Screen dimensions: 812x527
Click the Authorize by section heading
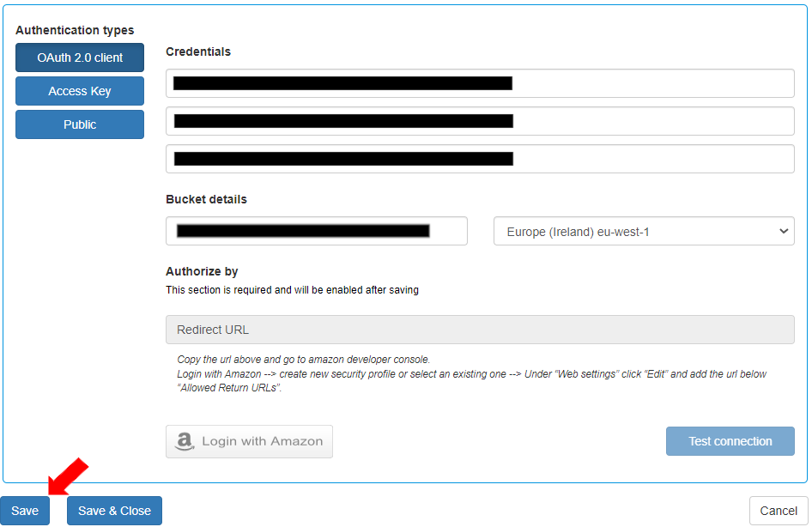(202, 271)
